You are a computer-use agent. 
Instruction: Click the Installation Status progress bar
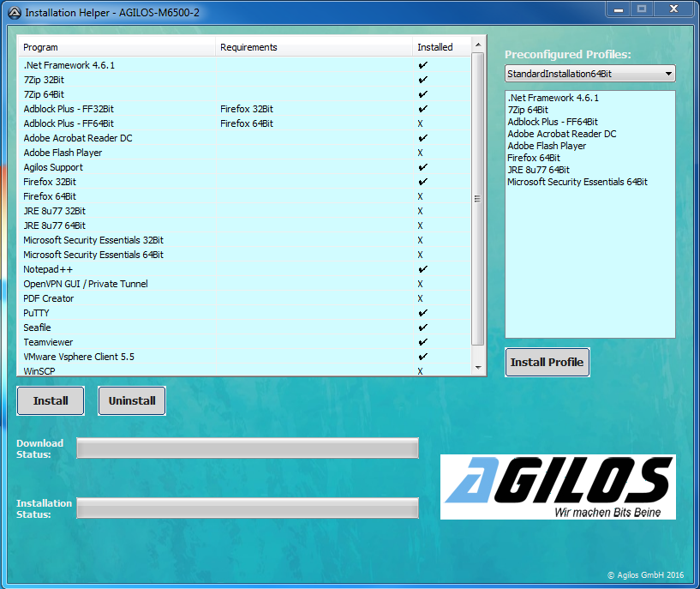(248, 508)
